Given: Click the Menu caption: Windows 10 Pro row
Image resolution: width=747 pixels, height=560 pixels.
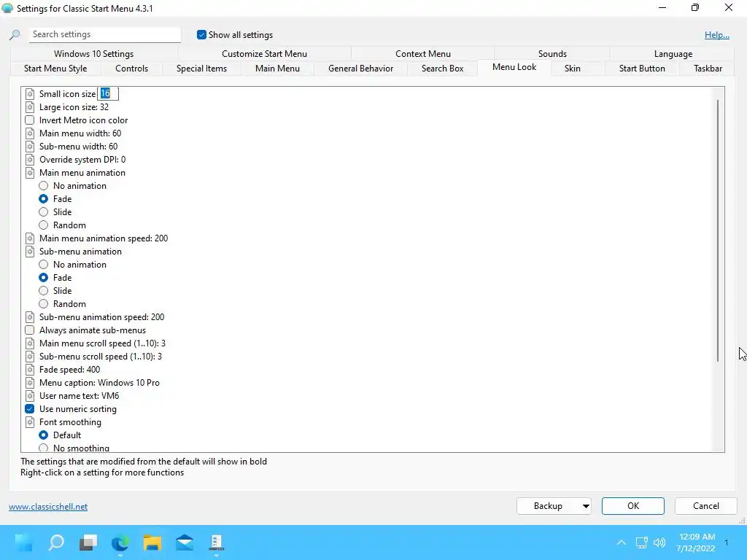Looking at the screenshot, I should click(99, 383).
